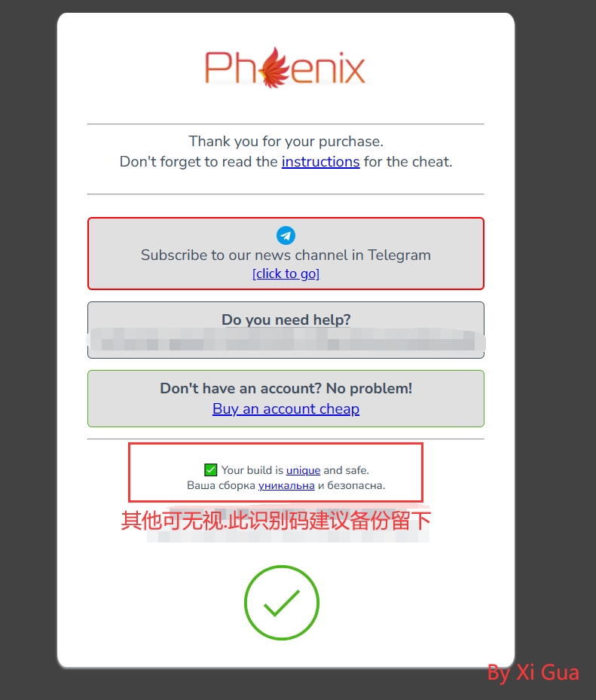The width and height of the screenshot is (596, 700).
Task: Click the "By Xi Gua" watermark
Action: point(533,673)
